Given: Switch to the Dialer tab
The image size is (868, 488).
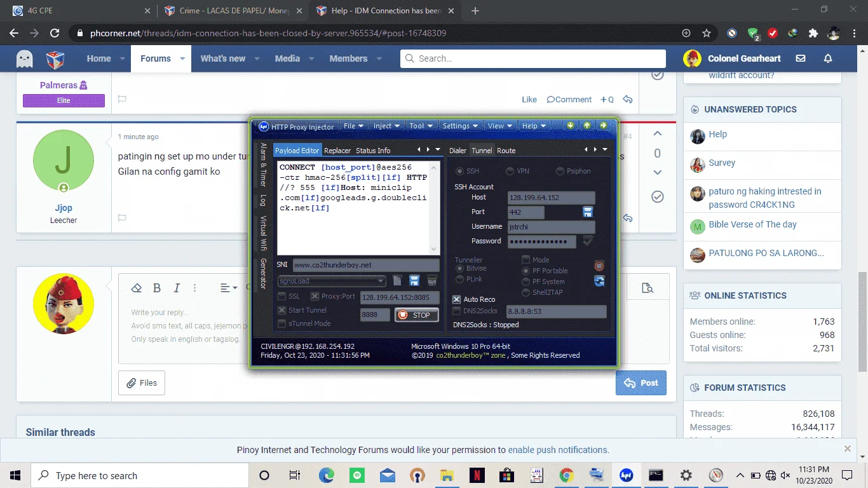Looking at the screenshot, I should 458,151.
